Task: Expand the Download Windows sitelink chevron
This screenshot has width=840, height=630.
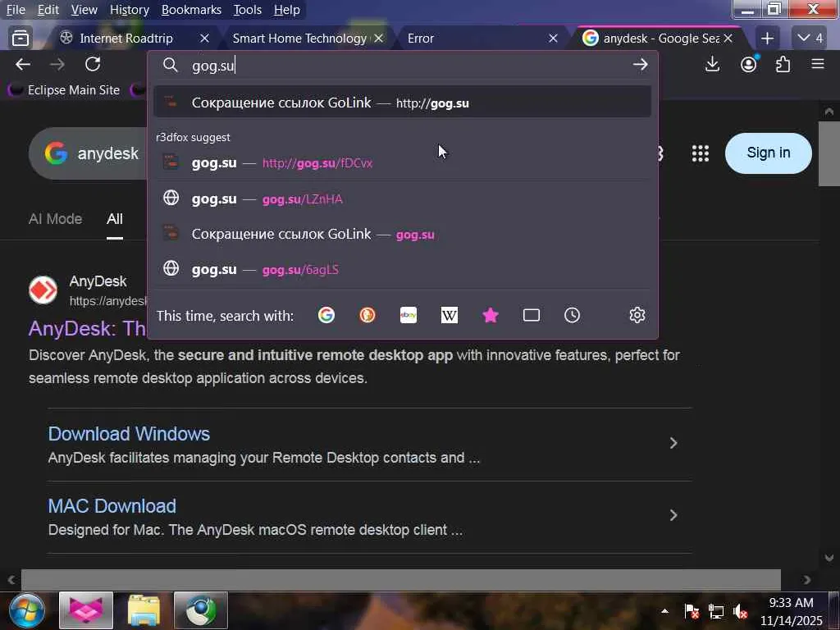Action: coord(673,443)
